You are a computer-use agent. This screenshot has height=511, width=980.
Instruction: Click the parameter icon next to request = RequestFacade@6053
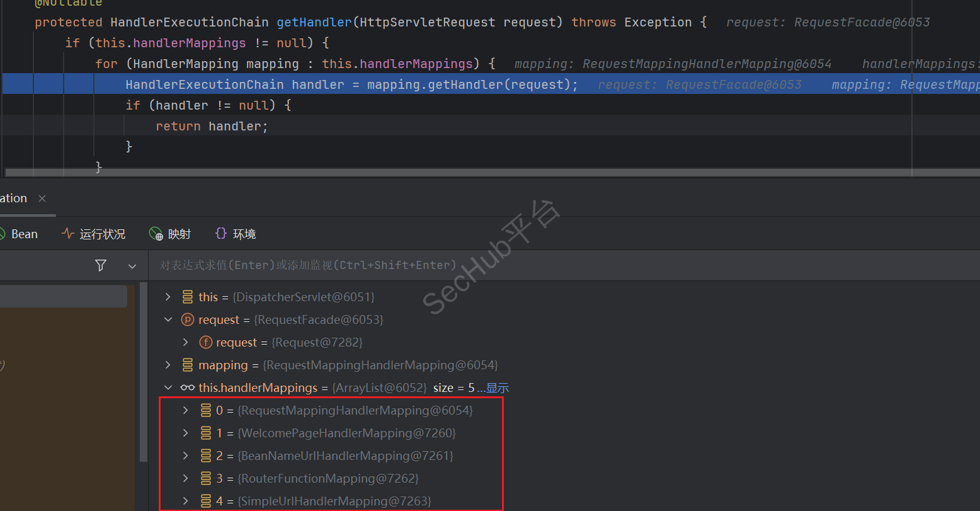pyautogui.click(x=187, y=320)
